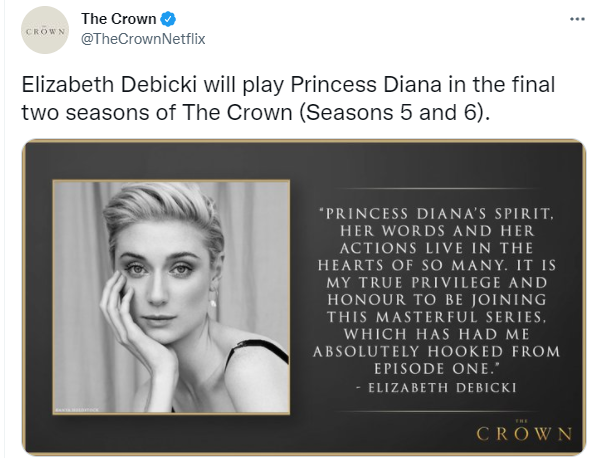Open the tweet's three-dot more options menu
This screenshot has width=603, height=458.
click(577, 19)
